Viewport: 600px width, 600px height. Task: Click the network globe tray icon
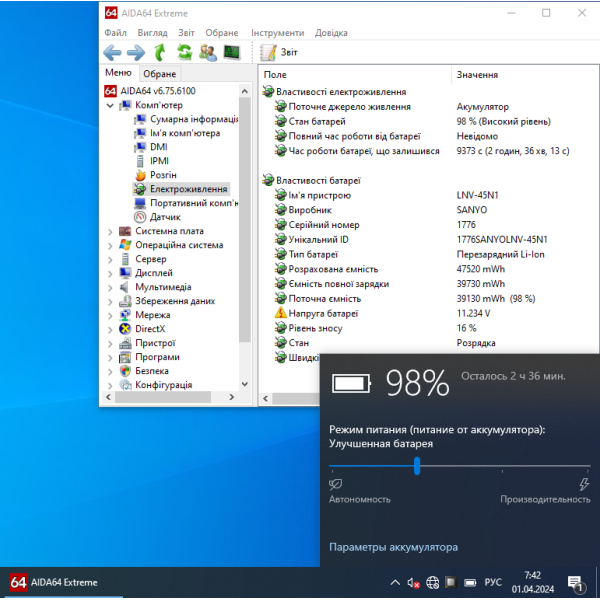point(433,583)
